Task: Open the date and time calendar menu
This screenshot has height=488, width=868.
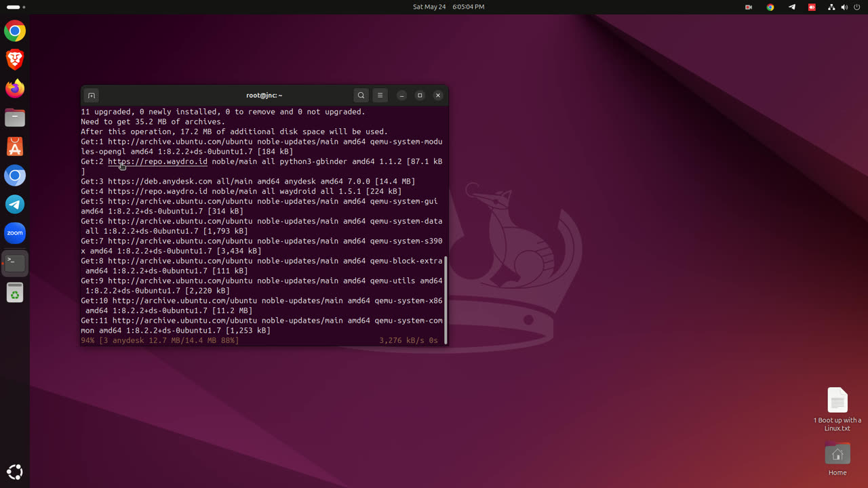Action: click(x=449, y=7)
